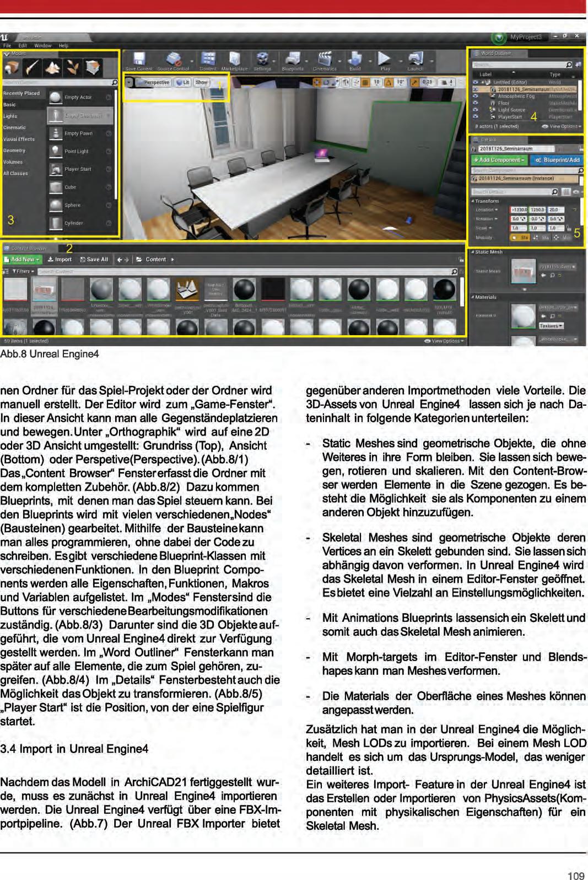Viewport: 588px width, 880px height.
Task: Open the Settings toolbar icon
Action: [263, 58]
